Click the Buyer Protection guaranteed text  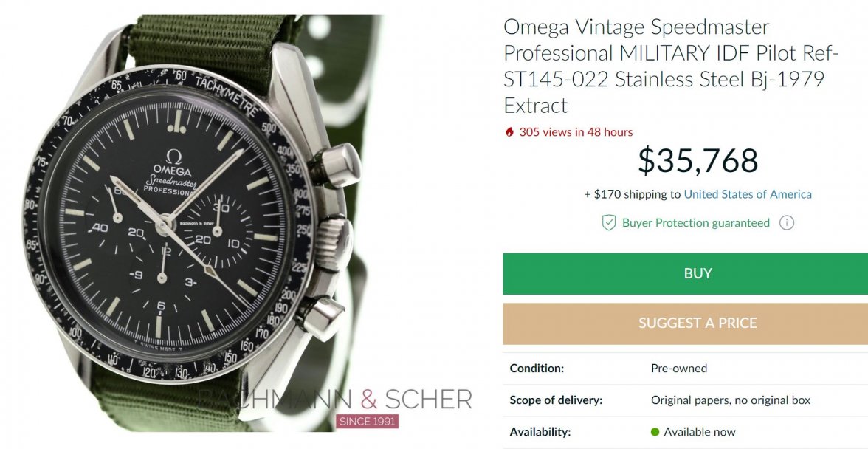695,223
